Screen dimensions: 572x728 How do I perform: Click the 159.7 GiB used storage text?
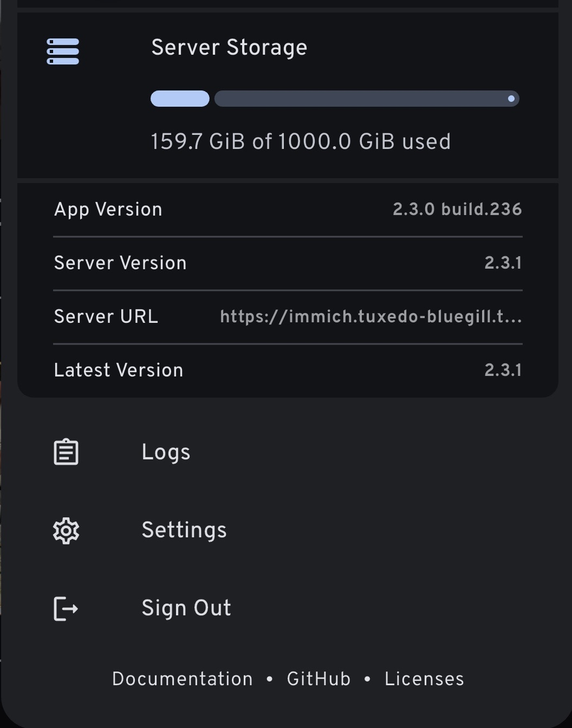(301, 142)
